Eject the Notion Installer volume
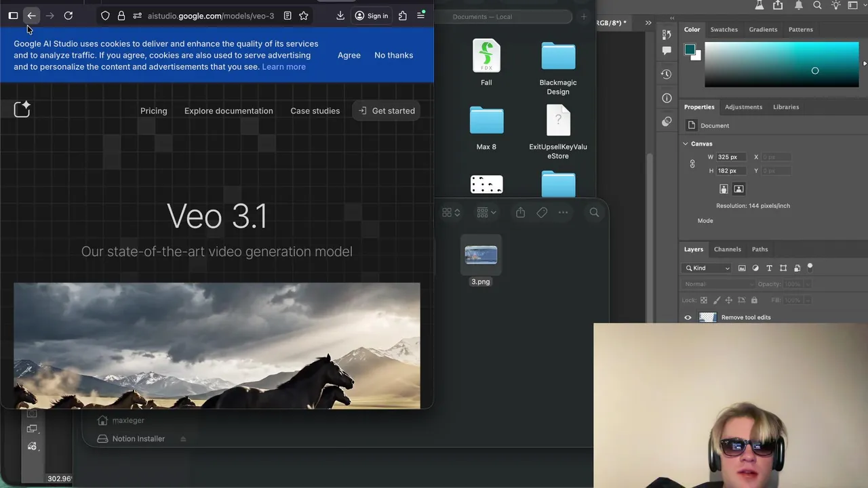This screenshot has width=868, height=488. point(183,439)
